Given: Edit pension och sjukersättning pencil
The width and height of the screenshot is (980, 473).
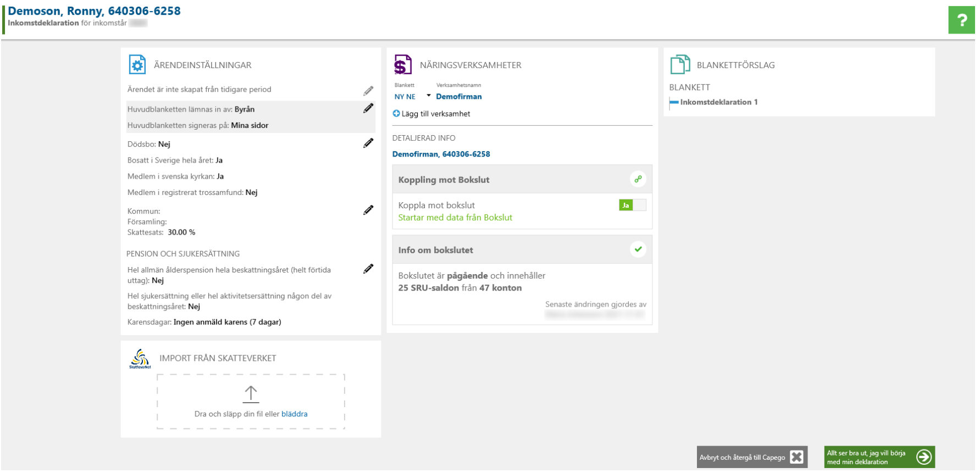Looking at the screenshot, I should point(368,269).
